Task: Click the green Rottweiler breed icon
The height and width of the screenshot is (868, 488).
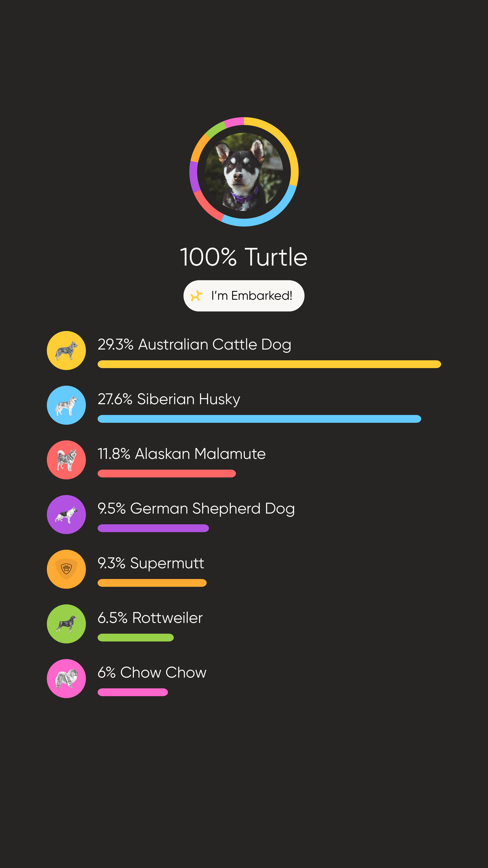Action: 66,624
